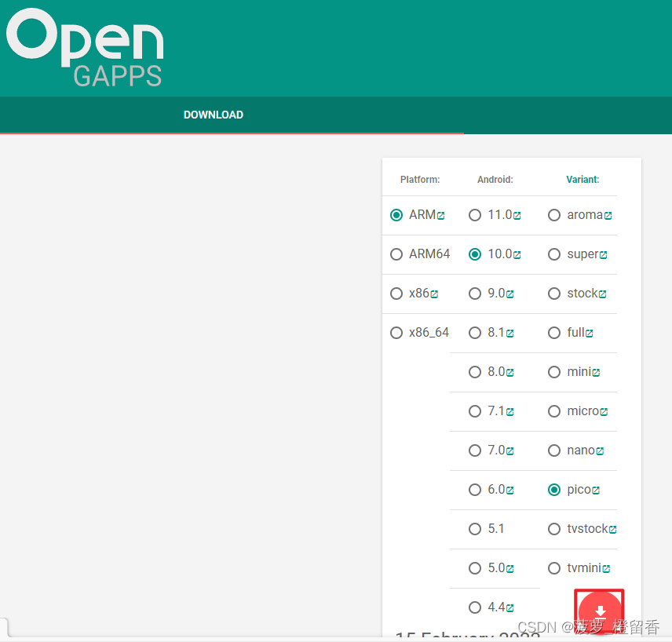Click the red download arrow button
The image size is (672, 642).
600,611
